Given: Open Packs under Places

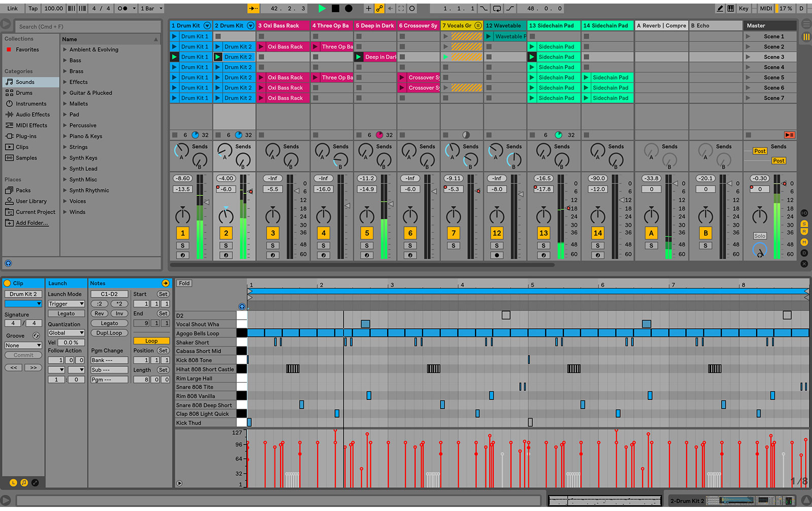Looking at the screenshot, I should [x=23, y=190].
